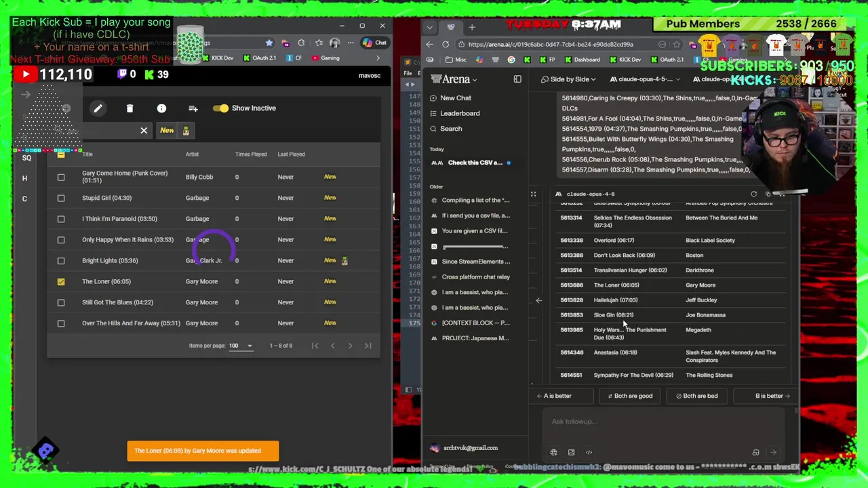Check the Only Happy When It Rains checkbox
The image size is (868, 488).
point(61,240)
